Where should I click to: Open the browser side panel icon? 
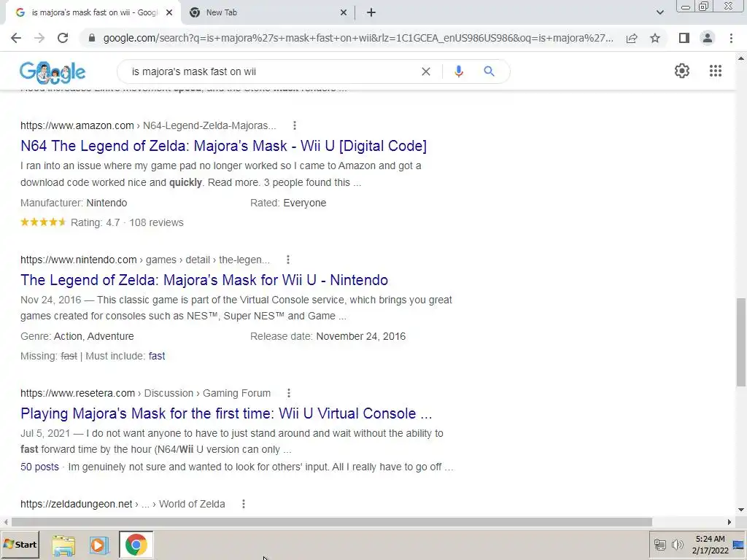(x=684, y=38)
